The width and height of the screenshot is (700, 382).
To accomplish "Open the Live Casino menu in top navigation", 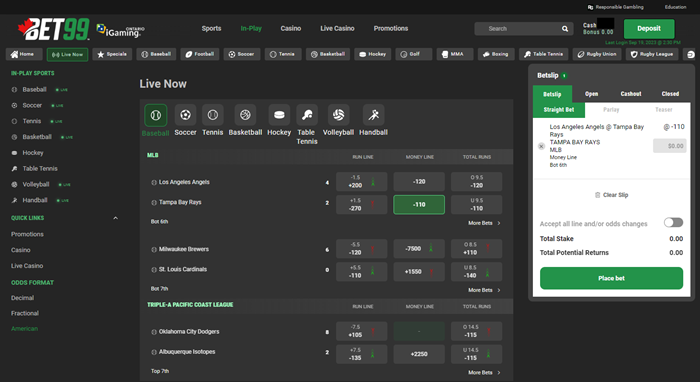I will [x=337, y=28].
